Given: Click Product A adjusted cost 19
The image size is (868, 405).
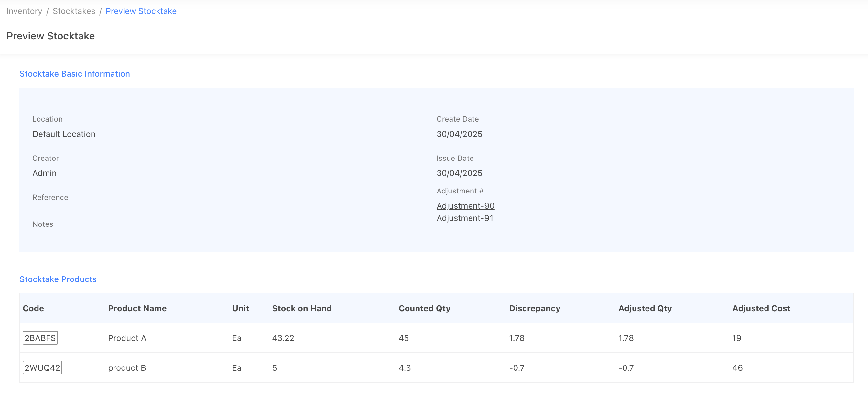Looking at the screenshot, I should click(736, 338).
